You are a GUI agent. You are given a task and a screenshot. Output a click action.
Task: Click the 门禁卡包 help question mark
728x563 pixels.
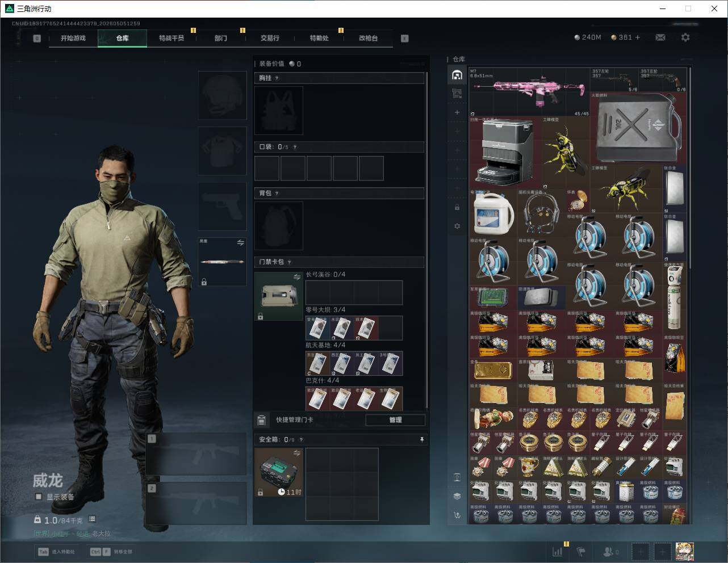290,262
